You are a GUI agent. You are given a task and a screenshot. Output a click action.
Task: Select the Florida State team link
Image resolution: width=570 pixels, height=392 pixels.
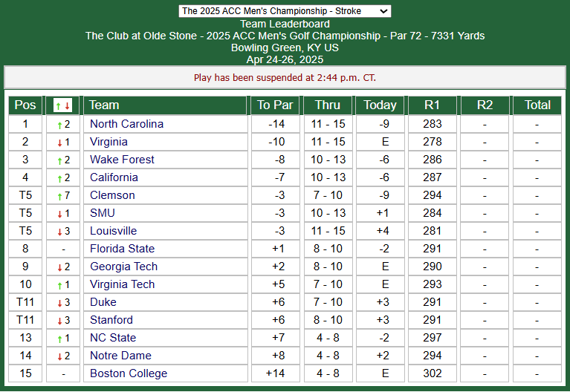(x=122, y=249)
